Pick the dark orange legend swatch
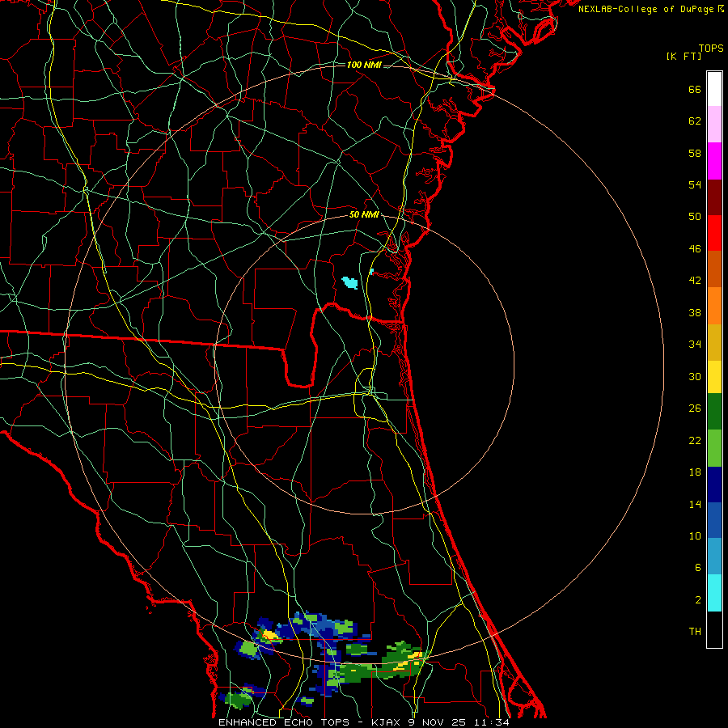 tap(714, 269)
